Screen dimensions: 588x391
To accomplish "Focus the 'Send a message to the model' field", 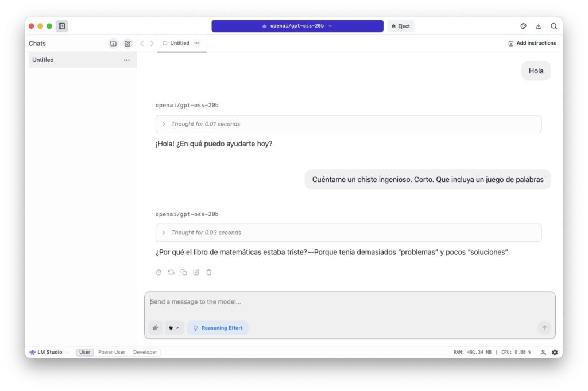I will (x=350, y=302).
